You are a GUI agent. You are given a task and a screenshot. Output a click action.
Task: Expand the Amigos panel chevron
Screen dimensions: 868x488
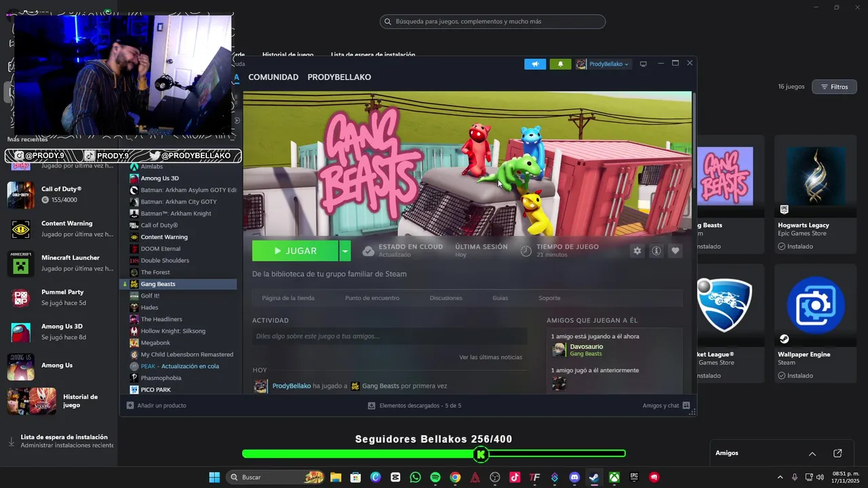(812, 453)
